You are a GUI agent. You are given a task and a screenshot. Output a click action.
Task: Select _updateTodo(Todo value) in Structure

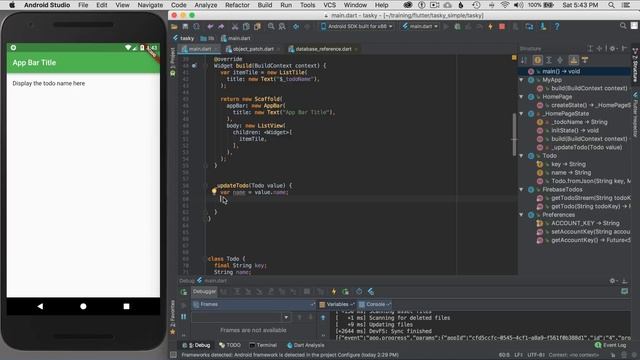pos(587,147)
